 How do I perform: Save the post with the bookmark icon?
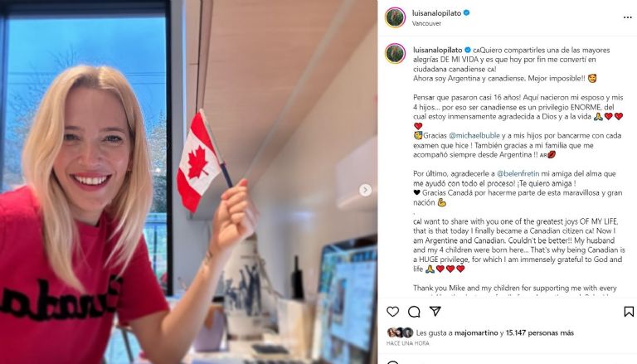point(629,312)
